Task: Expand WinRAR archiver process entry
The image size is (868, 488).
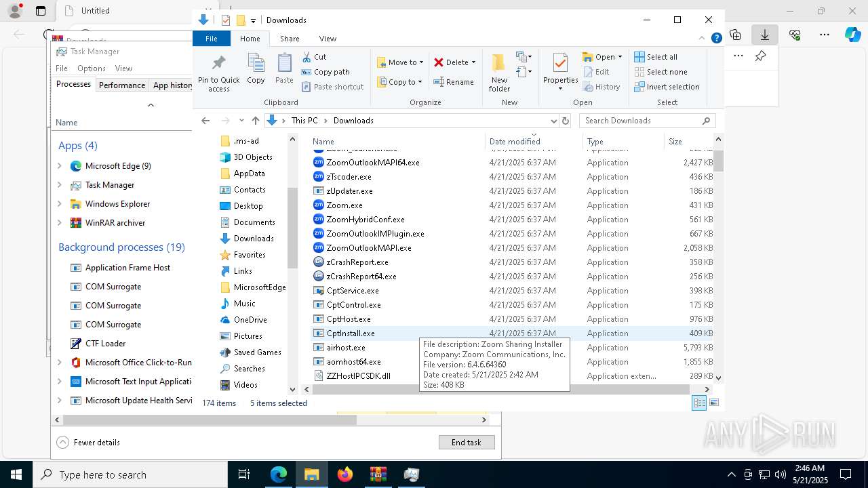Action: 60,222
